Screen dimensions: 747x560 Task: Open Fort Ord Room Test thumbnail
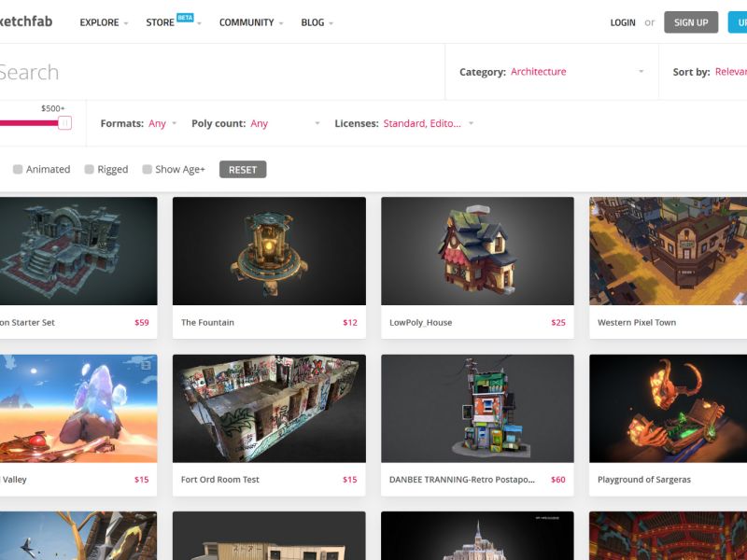coord(269,408)
